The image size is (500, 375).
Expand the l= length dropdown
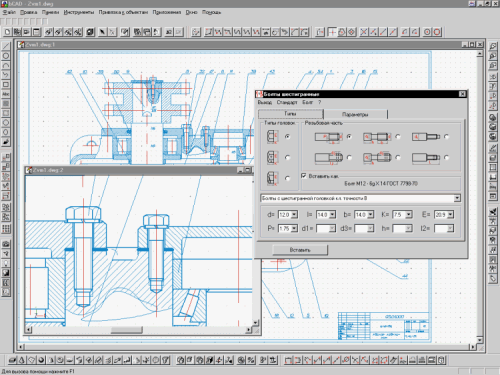(x=332, y=215)
